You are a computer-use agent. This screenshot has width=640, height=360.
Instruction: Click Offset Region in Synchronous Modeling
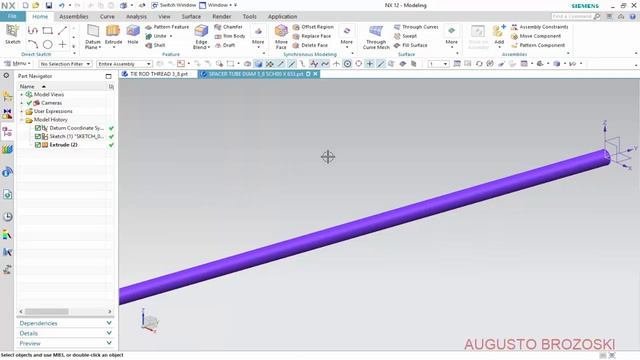coord(313,27)
